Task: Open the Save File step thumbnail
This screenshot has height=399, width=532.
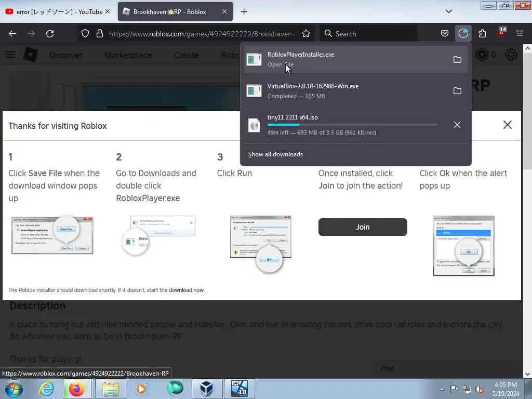Action: pyautogui.click(x=52, y=235)
